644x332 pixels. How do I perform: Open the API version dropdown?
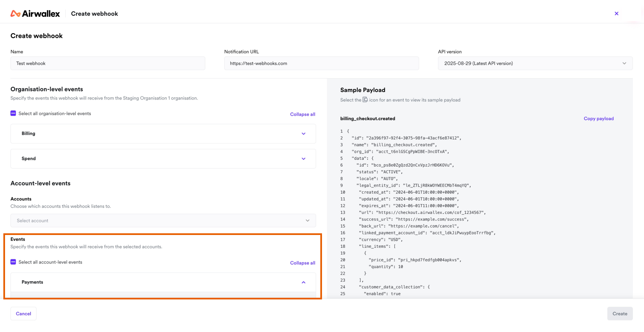[535, 63]
